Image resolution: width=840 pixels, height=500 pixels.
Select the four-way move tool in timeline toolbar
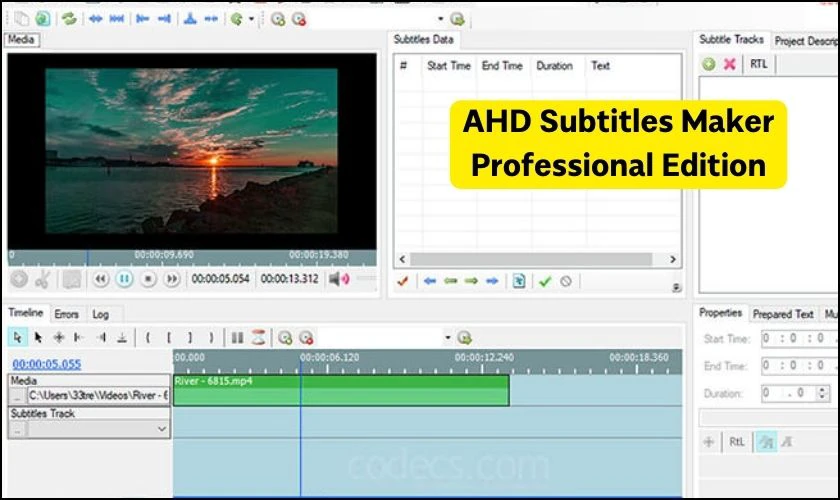59,338
